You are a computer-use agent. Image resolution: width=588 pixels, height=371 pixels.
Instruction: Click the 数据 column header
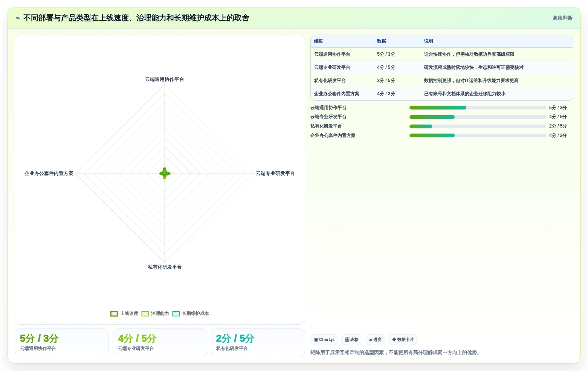click(x=382, y=41)
